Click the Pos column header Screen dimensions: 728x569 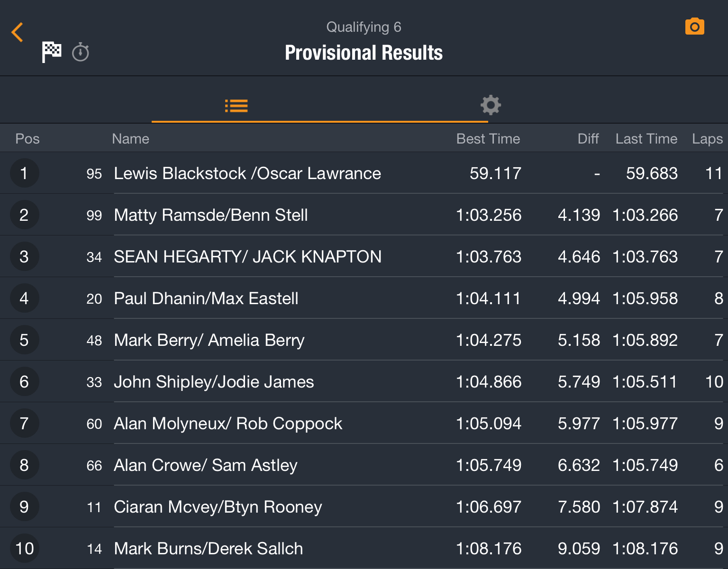[x=27, y=139]
